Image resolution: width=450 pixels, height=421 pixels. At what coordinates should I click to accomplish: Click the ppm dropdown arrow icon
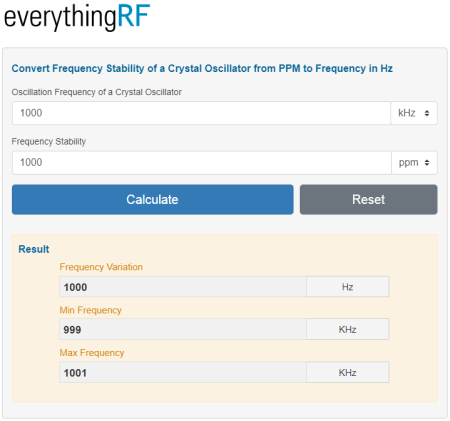(427, 163)
